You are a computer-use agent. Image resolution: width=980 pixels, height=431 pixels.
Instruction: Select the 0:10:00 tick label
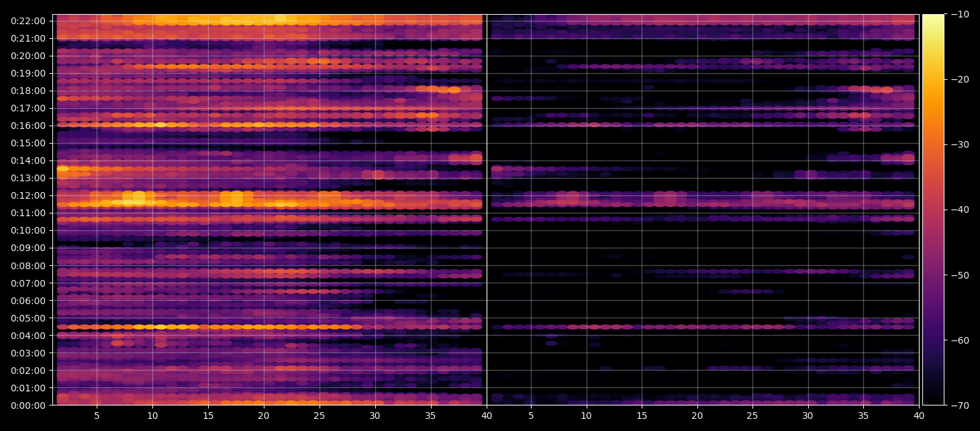[28, 230]
